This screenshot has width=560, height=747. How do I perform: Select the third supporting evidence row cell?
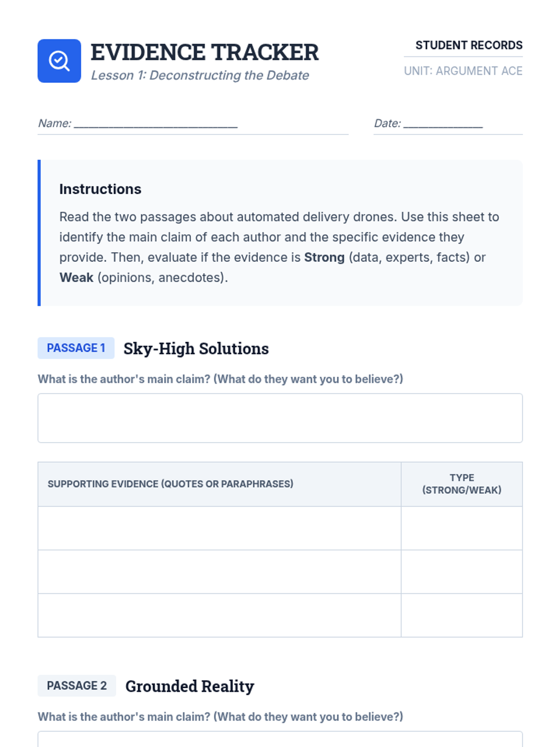coord(219,615)
